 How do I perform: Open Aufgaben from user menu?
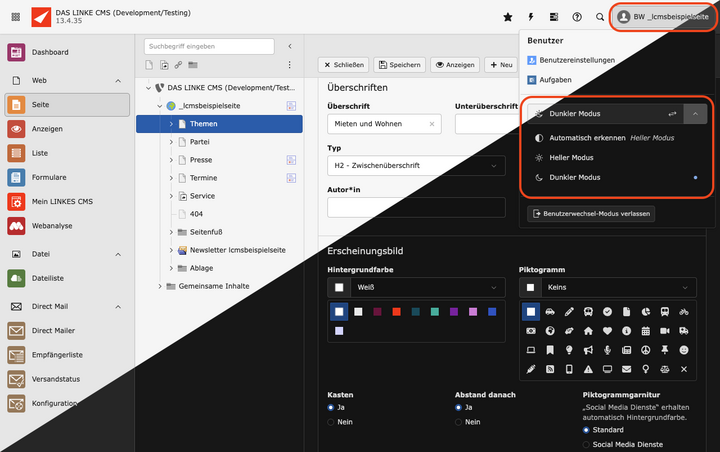pos(549,80)
